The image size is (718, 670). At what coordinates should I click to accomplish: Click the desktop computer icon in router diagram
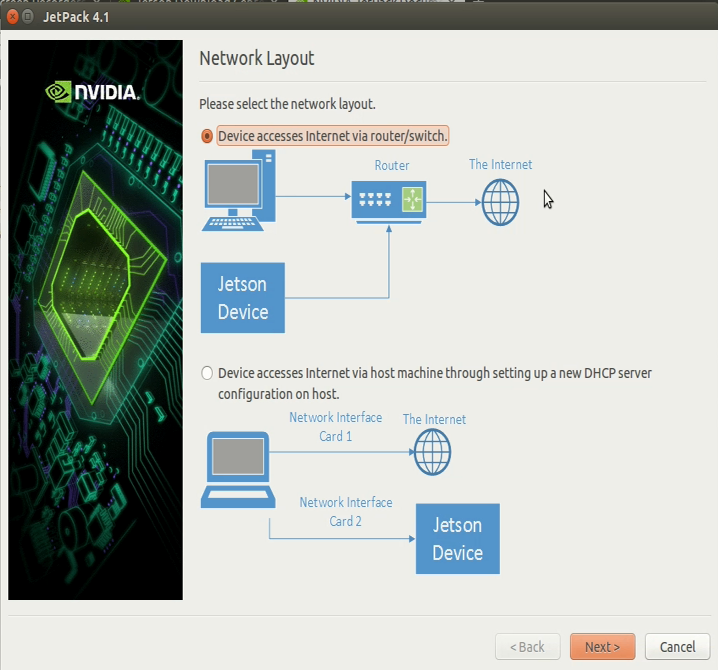click(238, 191)
